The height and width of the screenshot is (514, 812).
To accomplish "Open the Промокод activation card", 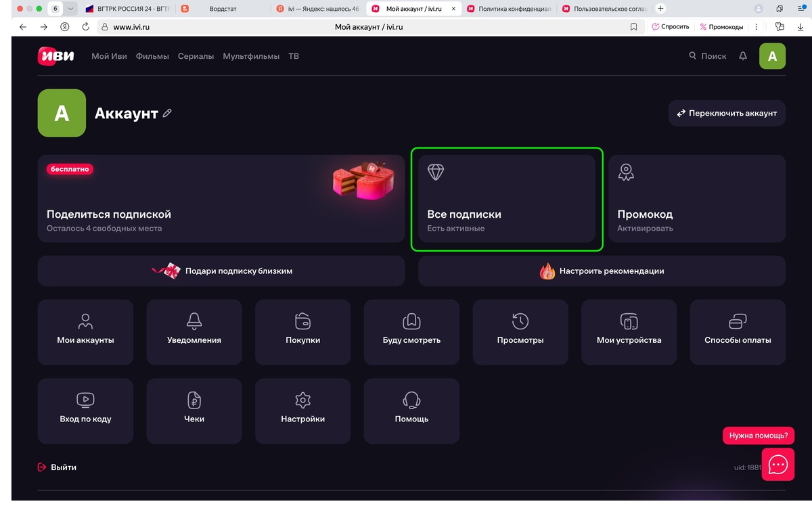I will (x=697, y=199).
